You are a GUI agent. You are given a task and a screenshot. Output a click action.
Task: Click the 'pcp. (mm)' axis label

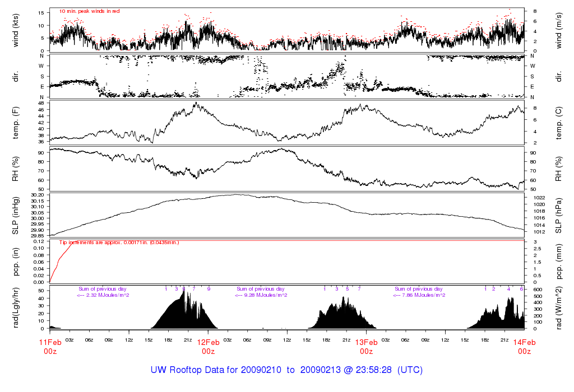(558, 262)
